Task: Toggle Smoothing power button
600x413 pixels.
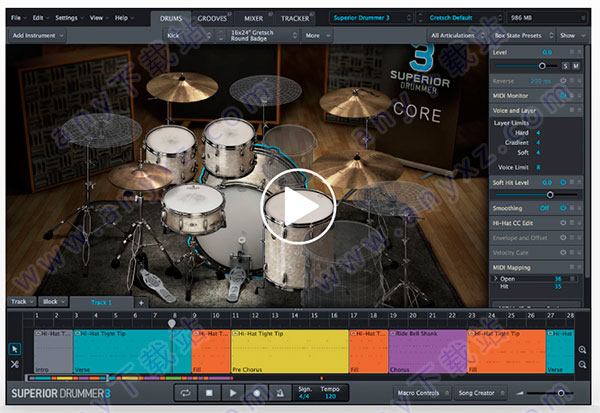Action: [563, 208]
